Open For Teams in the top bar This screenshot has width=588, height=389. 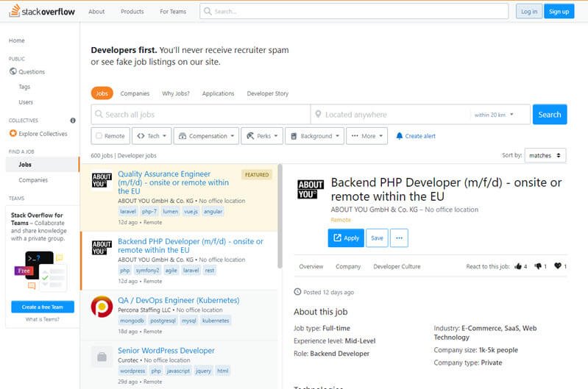point(173,12)
